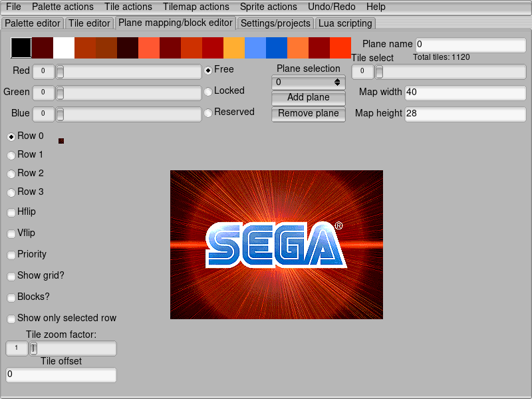Open the Sprite actions menu

[x=269, y=7]
